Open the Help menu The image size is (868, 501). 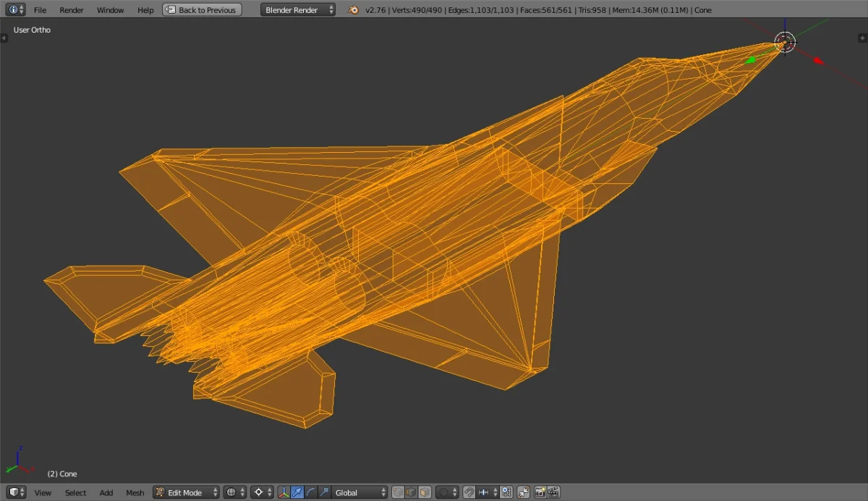(x=145, y=10)
